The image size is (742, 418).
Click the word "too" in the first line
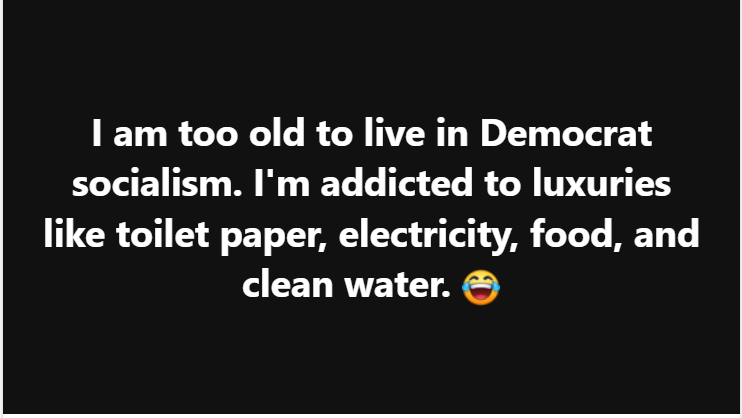pyautogui.click(x=208, y=134)
